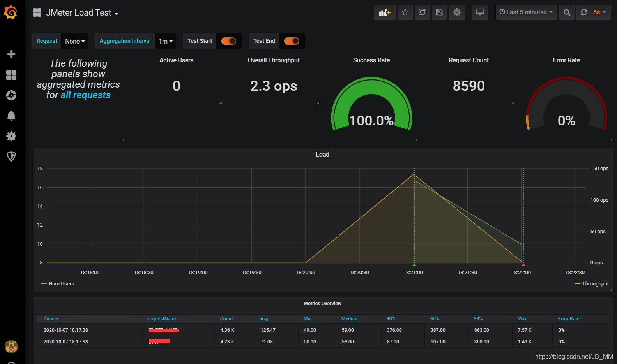Image resolution: width=617 pixels, height=364 pixels.
Task: Open Alerting bell icon in sidebar
Action: [x=11, y=116]
